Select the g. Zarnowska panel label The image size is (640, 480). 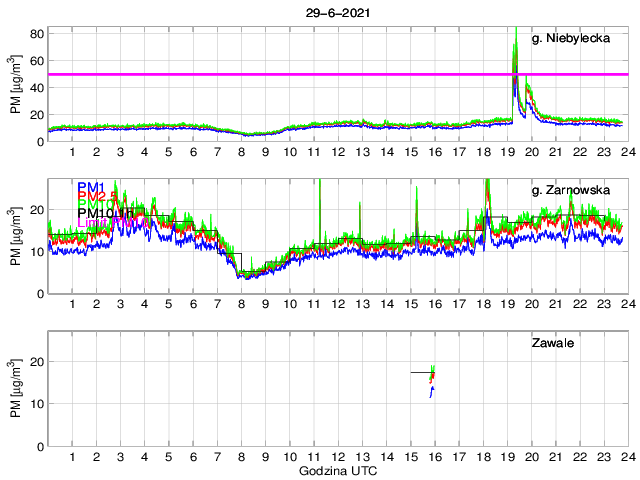pyautogui.click(x=571, y=190)
